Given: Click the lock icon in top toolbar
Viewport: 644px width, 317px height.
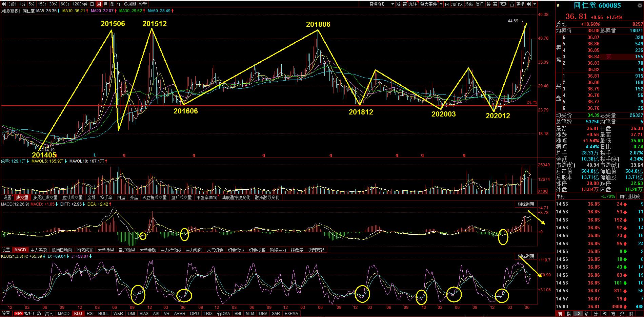Looking at the screenshot, I should [x=512, y=4].
